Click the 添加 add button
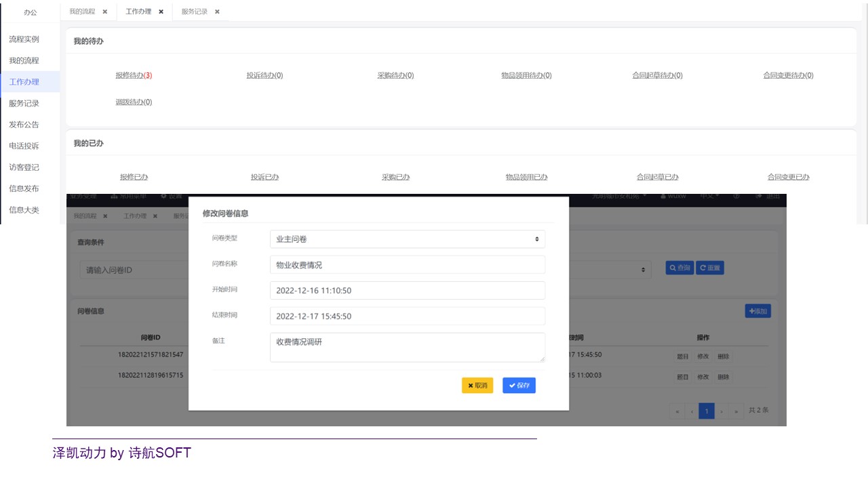 point(757,311)
